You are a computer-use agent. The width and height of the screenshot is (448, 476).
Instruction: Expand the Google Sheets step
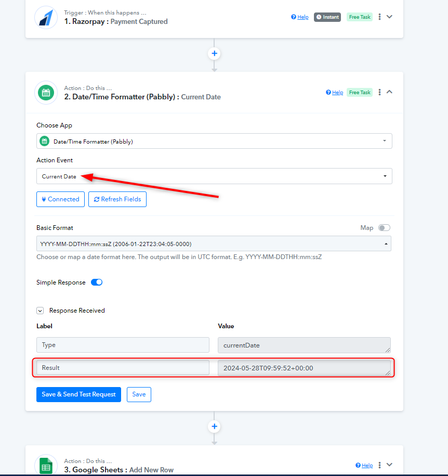tap(389, 465)
